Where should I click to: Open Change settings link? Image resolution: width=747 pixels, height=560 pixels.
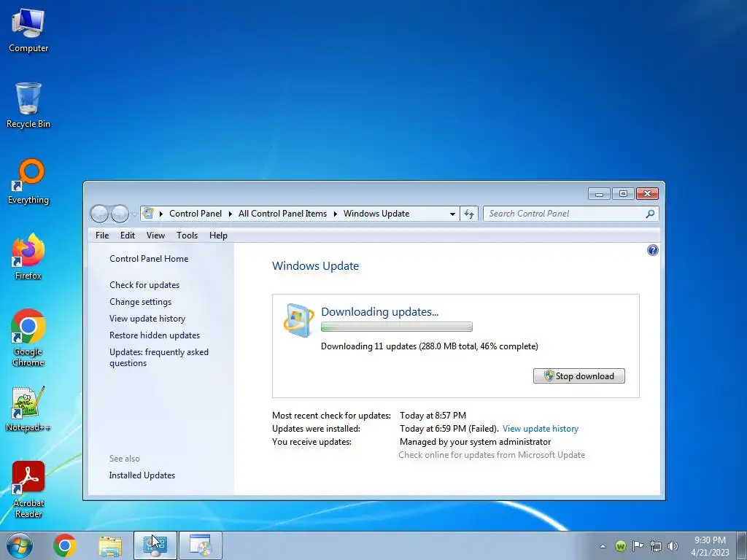[x=140, y=301]
